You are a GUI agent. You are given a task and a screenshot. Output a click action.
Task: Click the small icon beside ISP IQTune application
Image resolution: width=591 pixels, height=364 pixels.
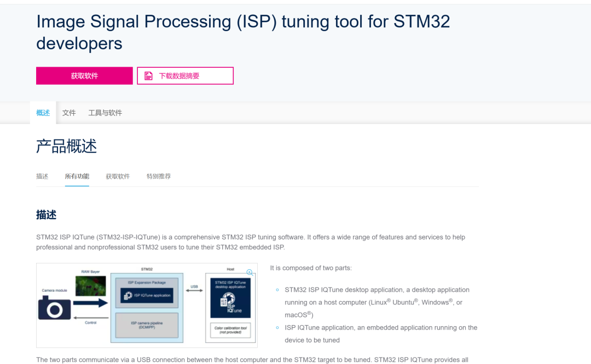[129, 295]
